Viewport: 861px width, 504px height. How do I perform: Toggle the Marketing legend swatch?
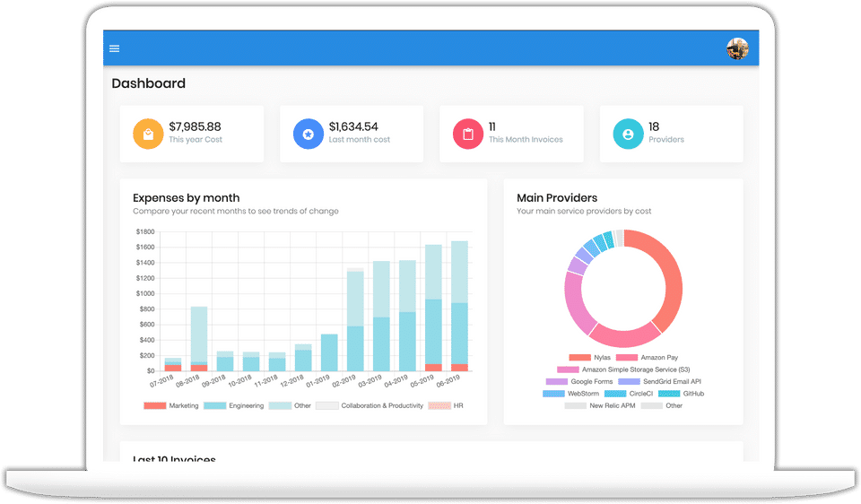pyautogui.click(x=155, y=405)
